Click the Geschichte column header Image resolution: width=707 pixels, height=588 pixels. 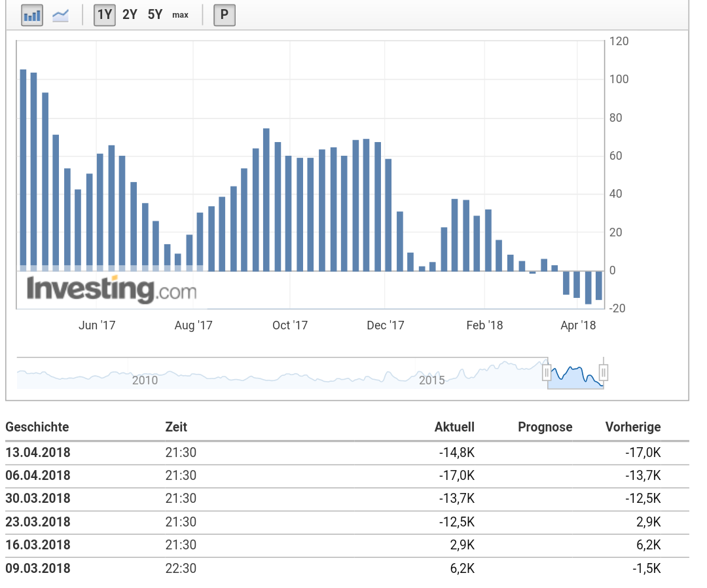37,427
